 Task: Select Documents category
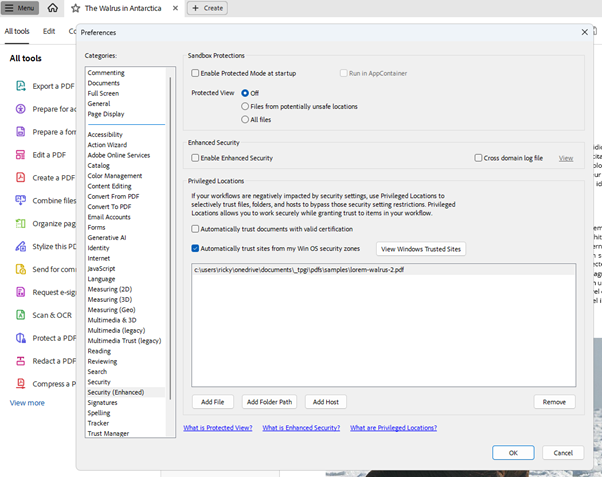104,83
